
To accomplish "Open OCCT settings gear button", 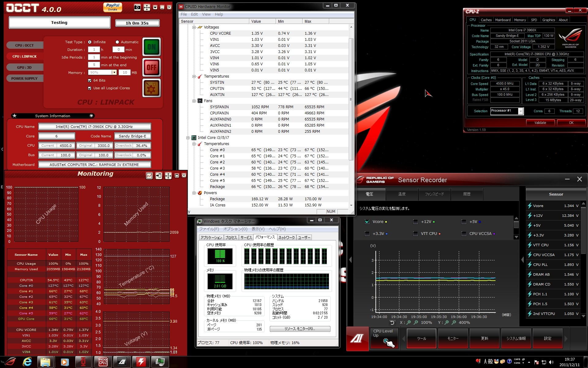I will point(151,88).
